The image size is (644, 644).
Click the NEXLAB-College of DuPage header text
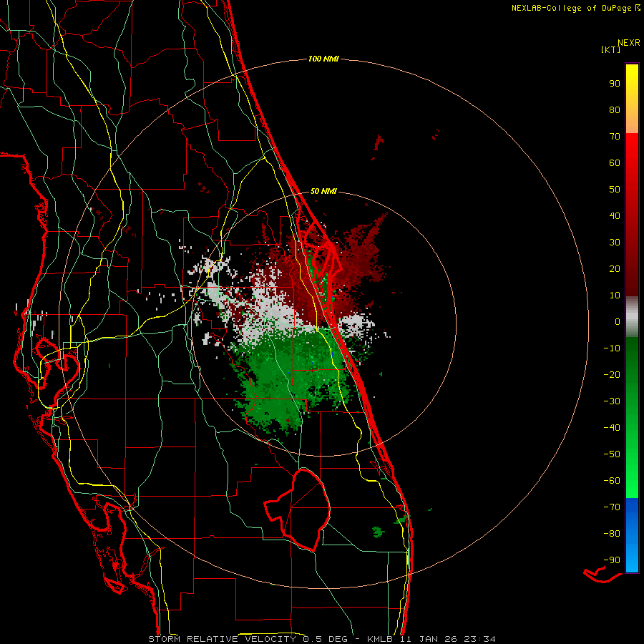tap(571, 8)
